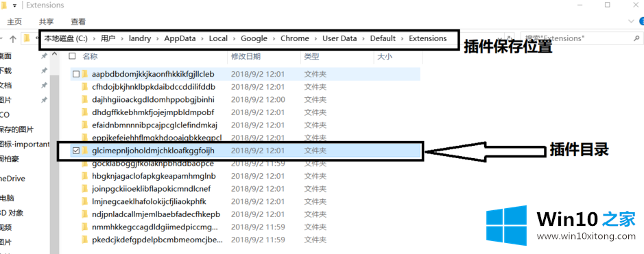Select folder aapbdbdomjkkjkaonfhkkikfgjllcleb

tap(153, 74)
